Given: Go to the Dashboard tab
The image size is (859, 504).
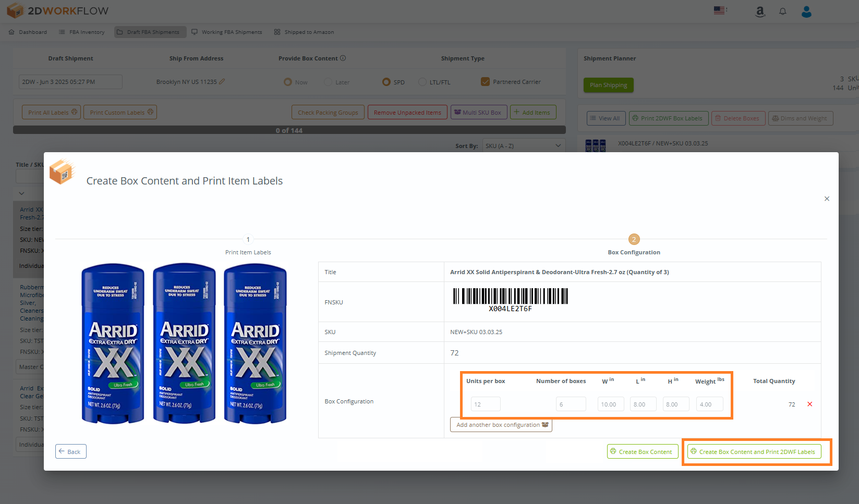Looking at the screenshot, I should (28, 32).
